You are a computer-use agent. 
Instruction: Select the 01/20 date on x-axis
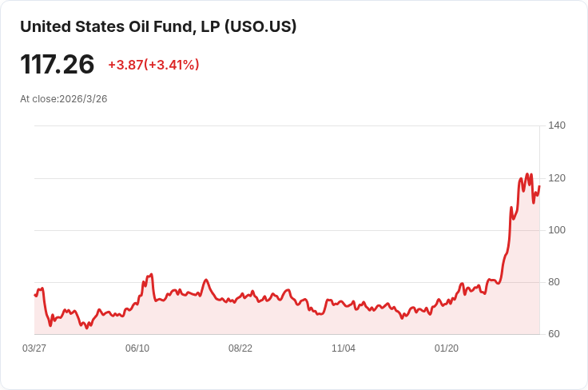[447, 348]
